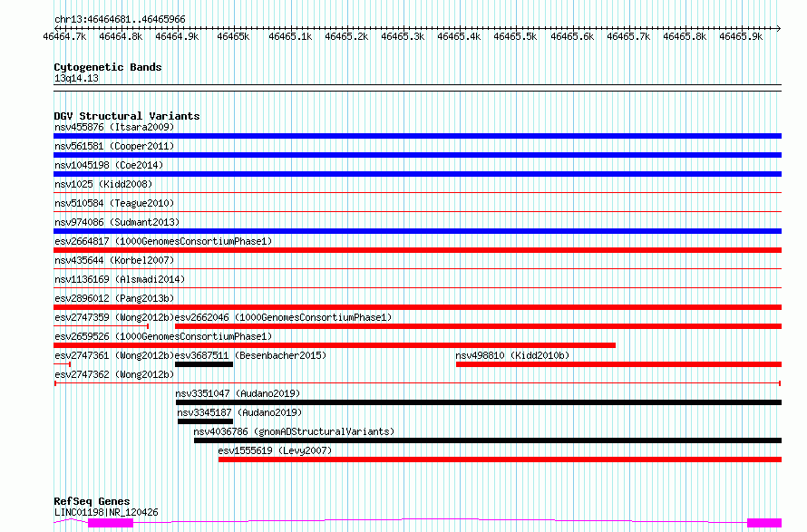Screen dimensions: 807x532
Task: Open variant esv1555619 (Levy2007) label
Action: click(275, 450)
